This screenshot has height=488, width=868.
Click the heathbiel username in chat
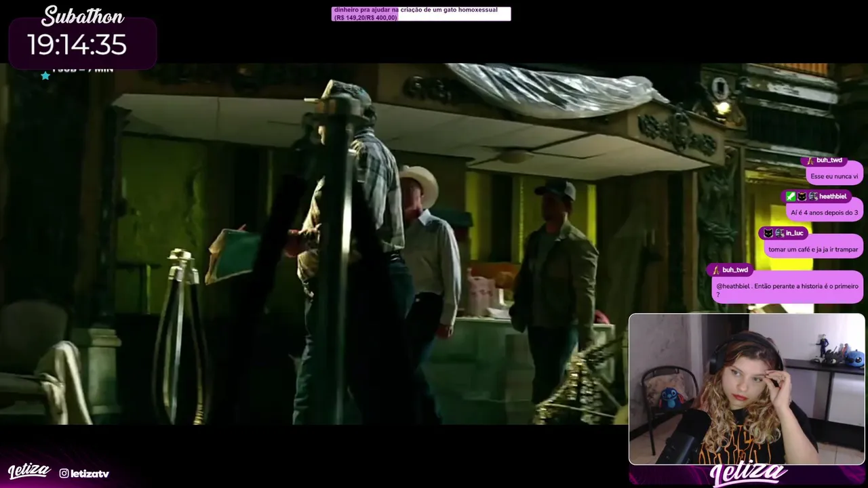tap(833, 197)
